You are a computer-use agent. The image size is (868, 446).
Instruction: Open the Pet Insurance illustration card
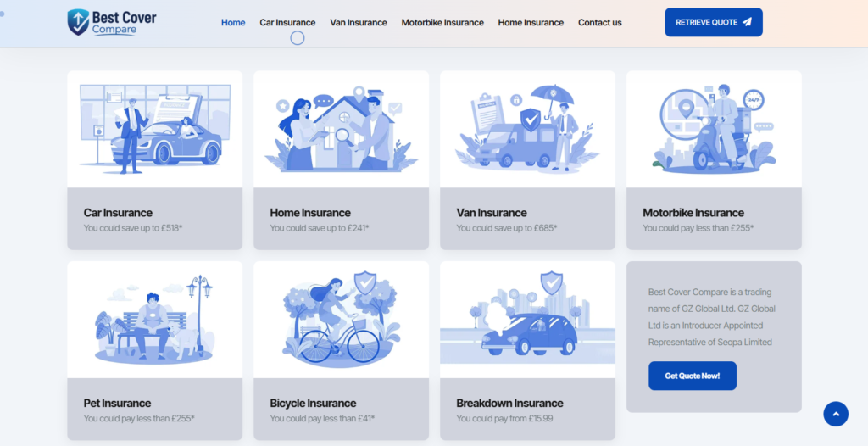[x=155, y=320]
